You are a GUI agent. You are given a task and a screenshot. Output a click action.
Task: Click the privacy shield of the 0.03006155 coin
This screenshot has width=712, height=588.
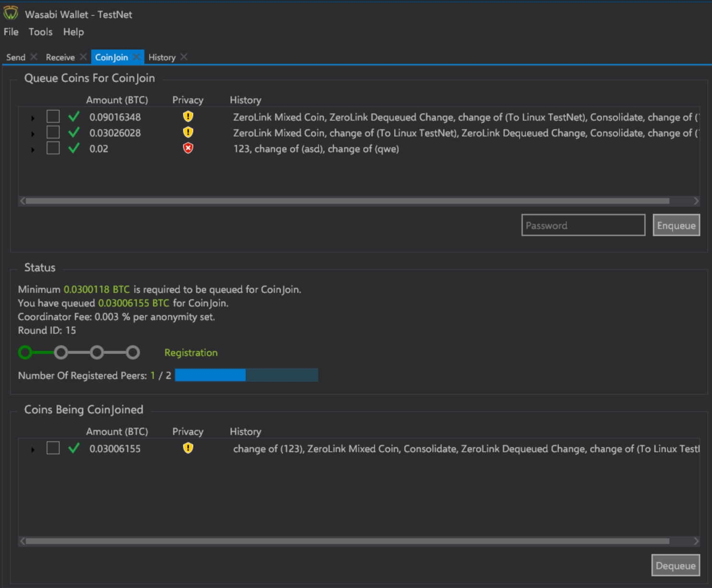(188, 448)
